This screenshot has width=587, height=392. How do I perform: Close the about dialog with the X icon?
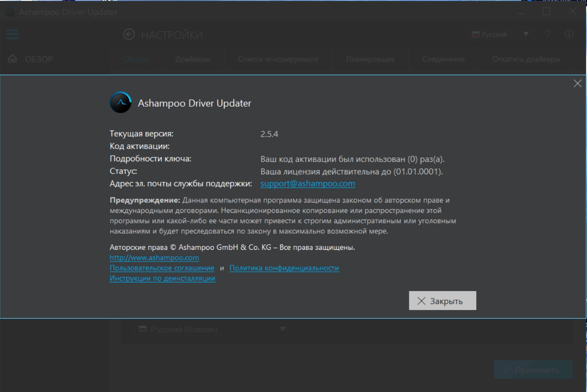point(577,83)
